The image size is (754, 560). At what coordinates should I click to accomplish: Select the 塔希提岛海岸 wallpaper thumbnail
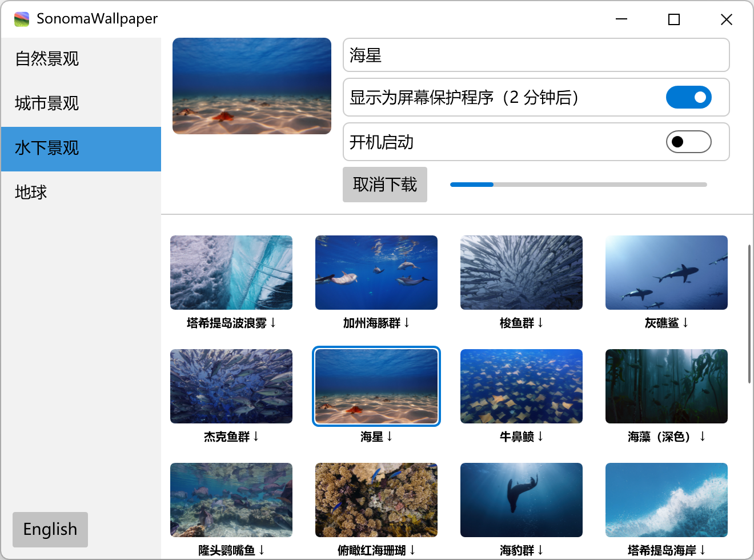coord(667,500)
